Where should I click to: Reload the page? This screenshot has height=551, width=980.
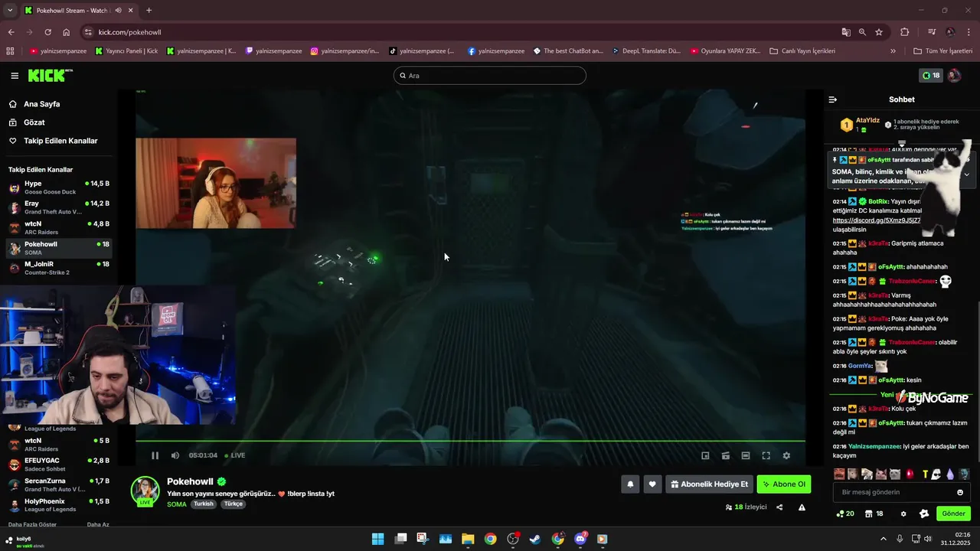pyautogui.click(x=47, y=32)
